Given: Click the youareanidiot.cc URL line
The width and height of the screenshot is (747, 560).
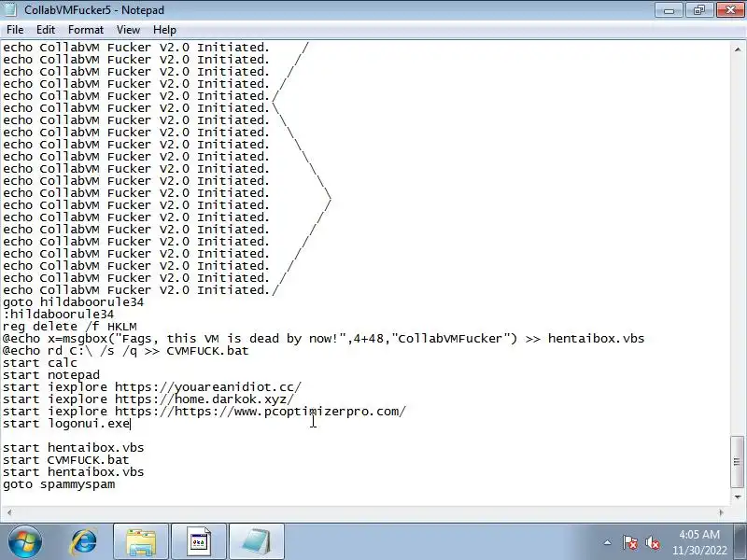Looking at the screenshot, I should click(x=152, y=387).
